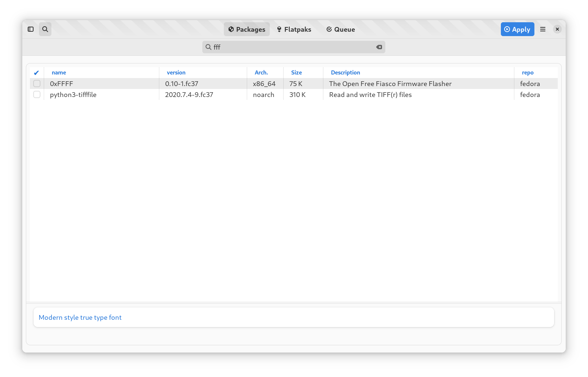Switch to the Packages tab
Image resolution: width=588 pixels, height=377 pixels.
point(247,29)
